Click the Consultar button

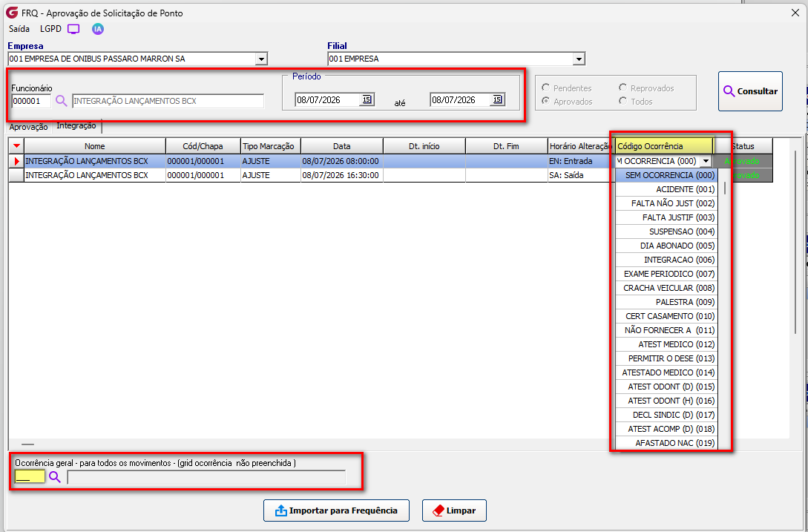pyautogui.click(x=750, y=91)
